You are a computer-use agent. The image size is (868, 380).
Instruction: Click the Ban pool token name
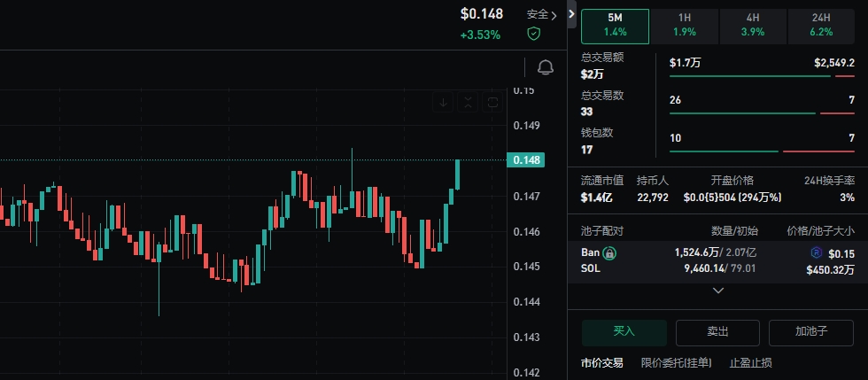point(590,252)
